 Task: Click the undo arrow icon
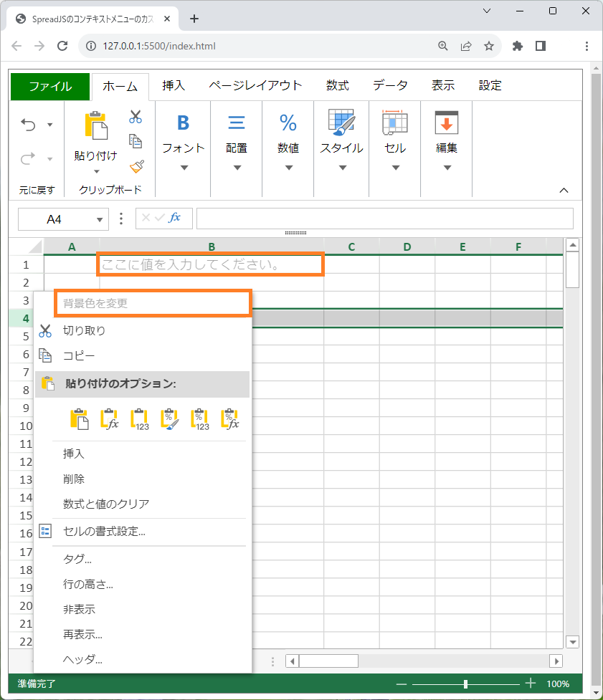[28, 125]
